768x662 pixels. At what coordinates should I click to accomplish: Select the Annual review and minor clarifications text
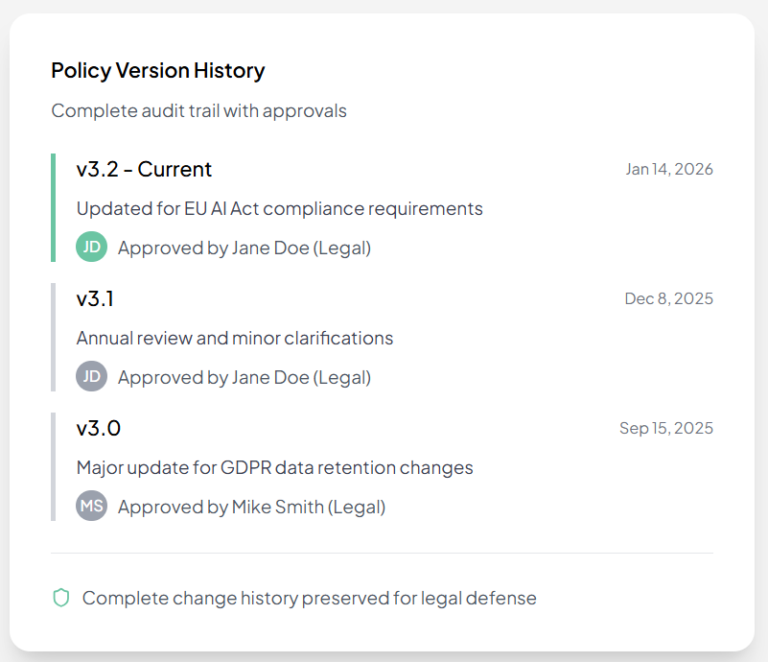click(234, 338)
